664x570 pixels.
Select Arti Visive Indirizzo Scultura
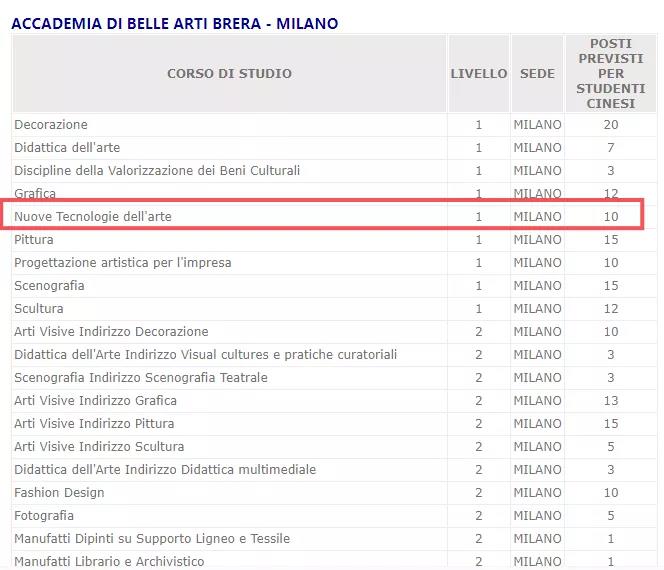tap(99, 446)
